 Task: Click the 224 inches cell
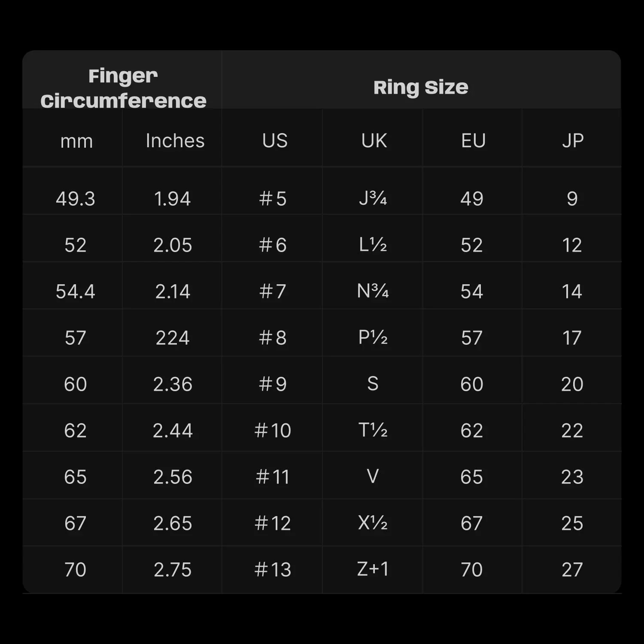coord(172,338)
